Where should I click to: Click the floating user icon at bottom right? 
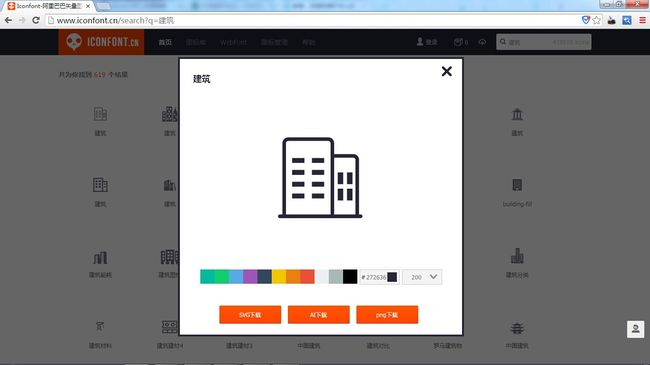pyautogui.click(x=635, y=329)
